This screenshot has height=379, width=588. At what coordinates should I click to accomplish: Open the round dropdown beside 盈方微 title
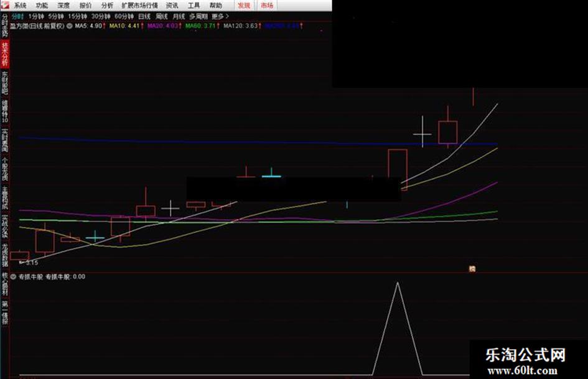pos(70,26)
